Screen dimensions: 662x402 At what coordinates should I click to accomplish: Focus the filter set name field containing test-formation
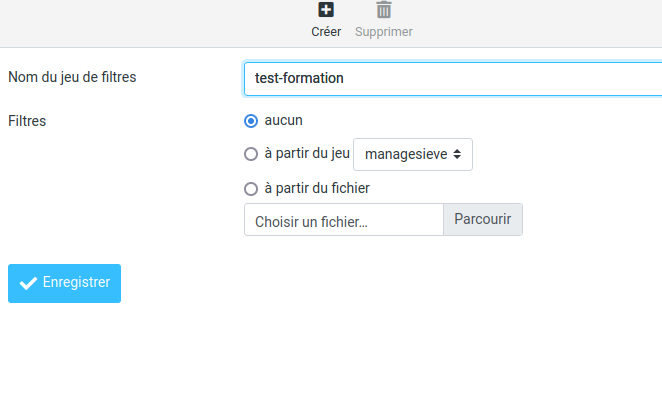[x=450, y=78]
